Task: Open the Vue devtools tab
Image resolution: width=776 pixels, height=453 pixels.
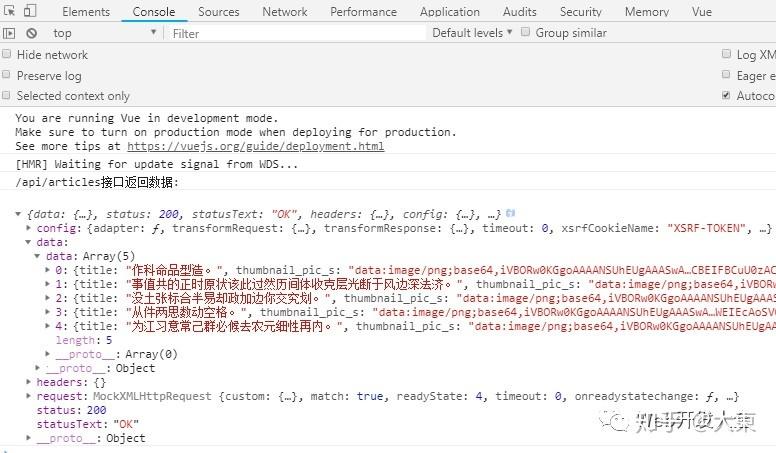Action: (x=701, y=12)
